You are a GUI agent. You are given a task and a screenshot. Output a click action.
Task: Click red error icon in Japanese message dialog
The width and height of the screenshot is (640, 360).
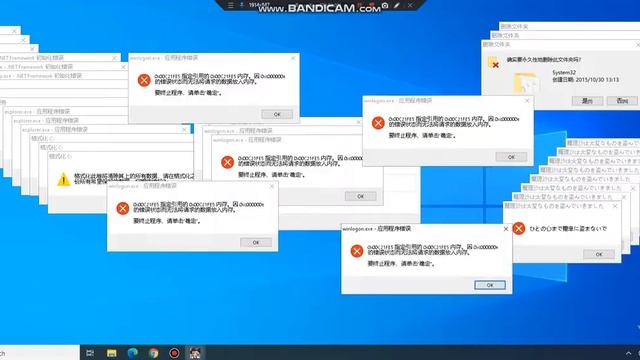(519, 228)
